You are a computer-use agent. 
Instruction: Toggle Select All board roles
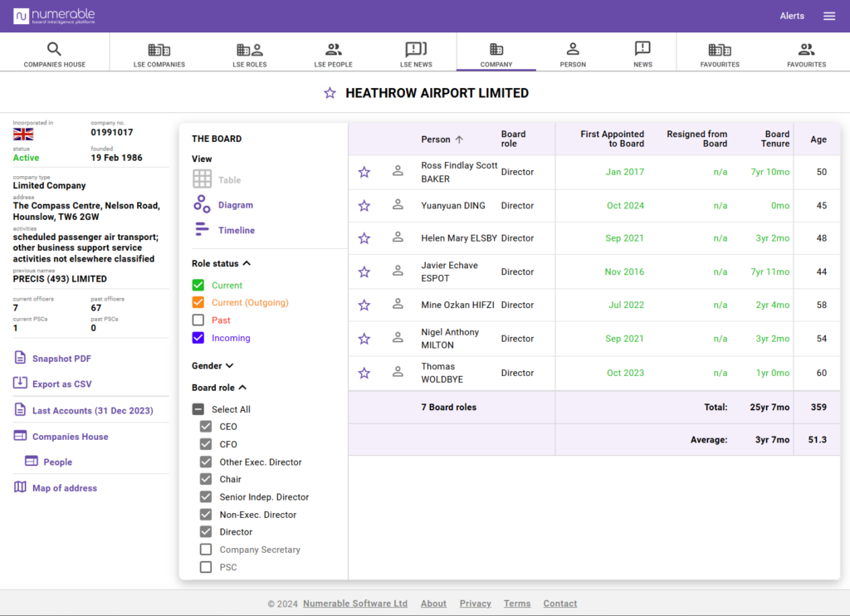point(198,409)
